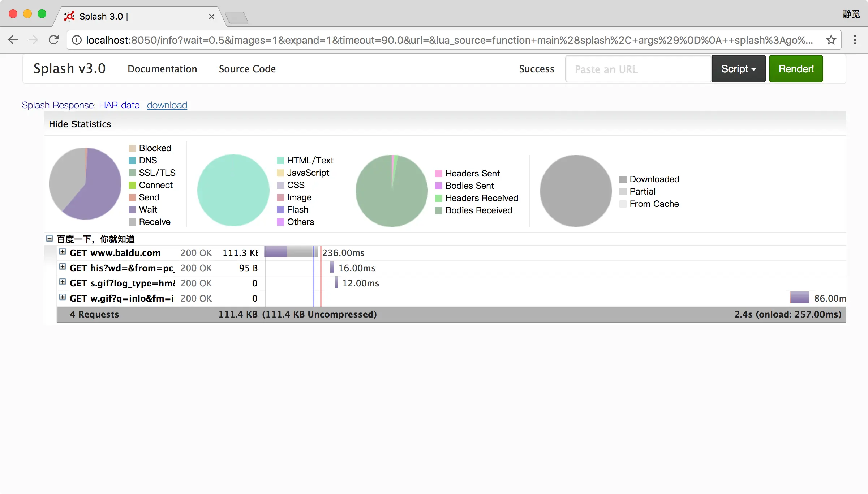Expand the GET s.gif?log_type request
The width and height of the screenshot is (868, 494).
[63, 282]
